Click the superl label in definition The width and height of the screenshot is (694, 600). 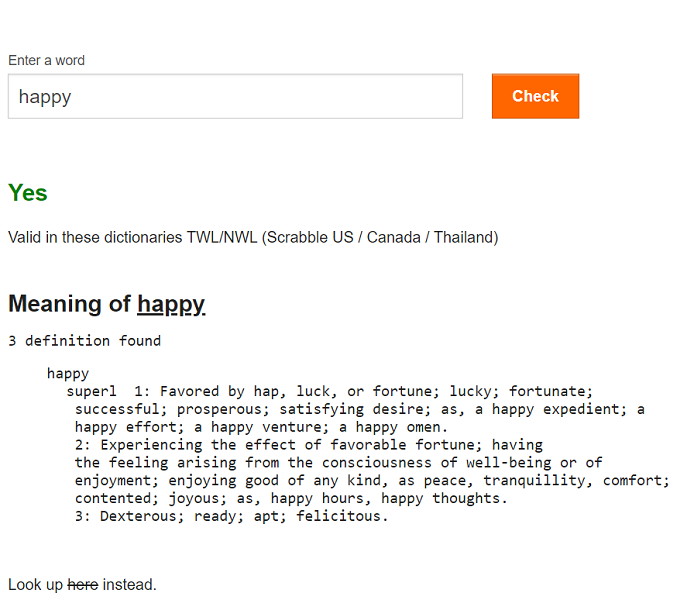(x=91, y=391)
